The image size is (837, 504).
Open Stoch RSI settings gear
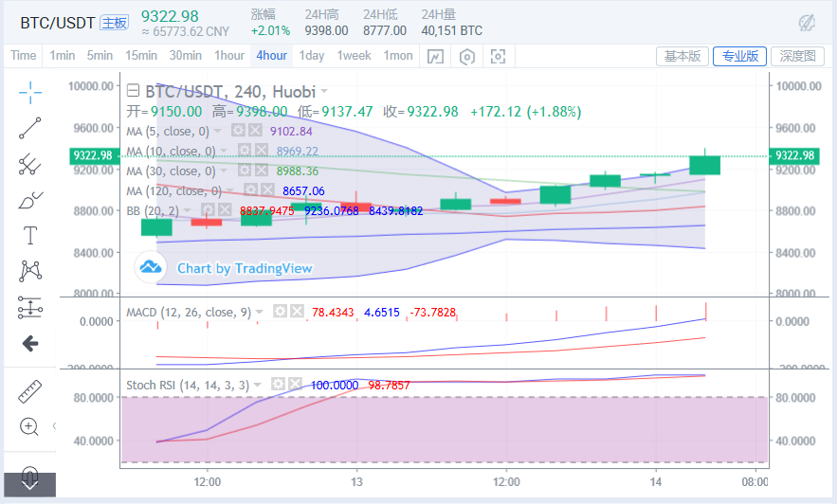tap(278, 384)
